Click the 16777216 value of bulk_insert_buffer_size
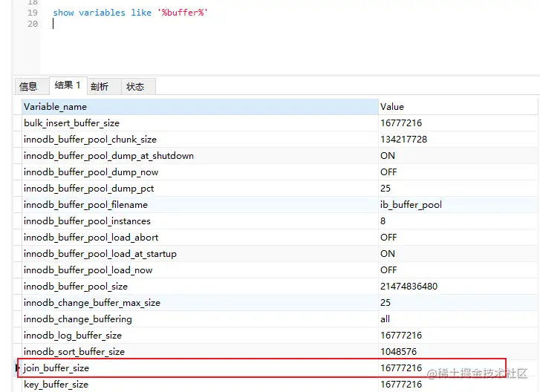 (401, 122)
